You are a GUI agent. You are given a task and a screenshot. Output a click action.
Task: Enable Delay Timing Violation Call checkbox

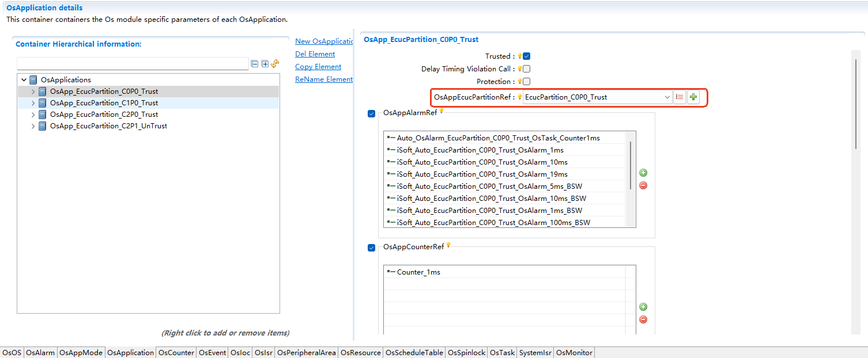(526, 69)
